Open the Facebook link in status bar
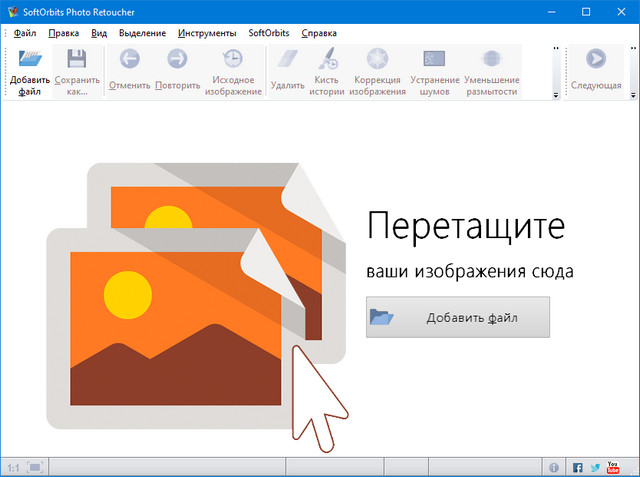 (x=577, y=467)
